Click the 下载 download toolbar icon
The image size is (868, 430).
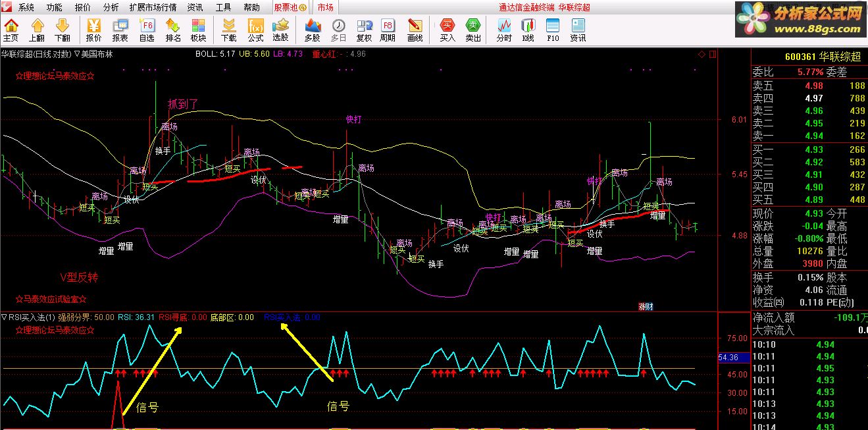(228, 30)
